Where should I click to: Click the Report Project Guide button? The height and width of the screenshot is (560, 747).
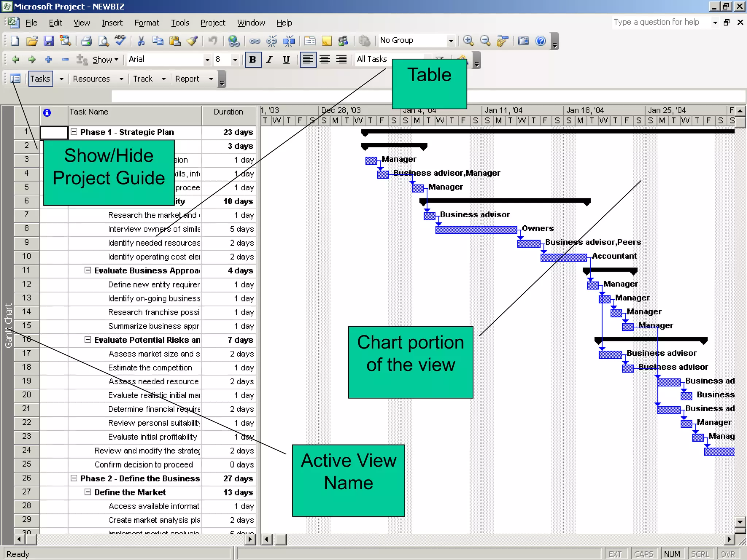(187, 79)
